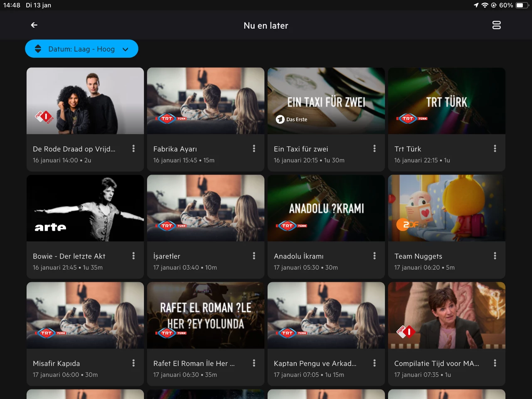Screen dimensions: 532x399
Task: Tap the Wi-Fi icon in status bar
Action: pos(485,5)
